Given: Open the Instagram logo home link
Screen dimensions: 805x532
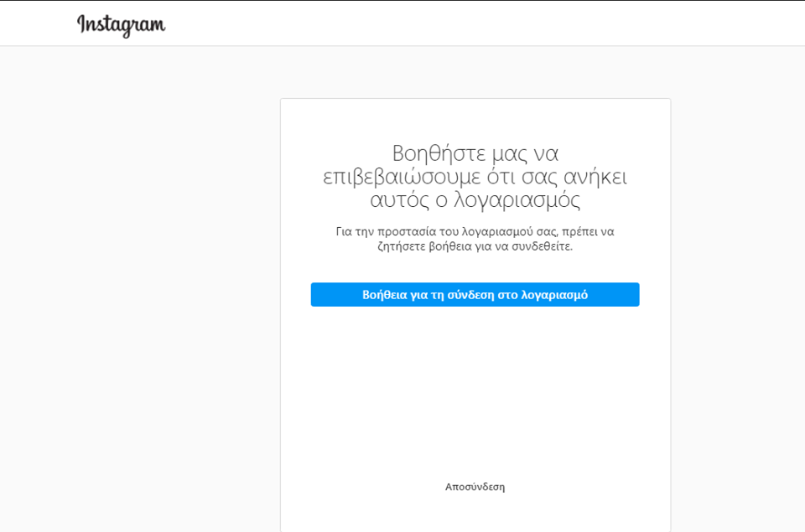Looking at the screenshot, I should pos(121,24).
